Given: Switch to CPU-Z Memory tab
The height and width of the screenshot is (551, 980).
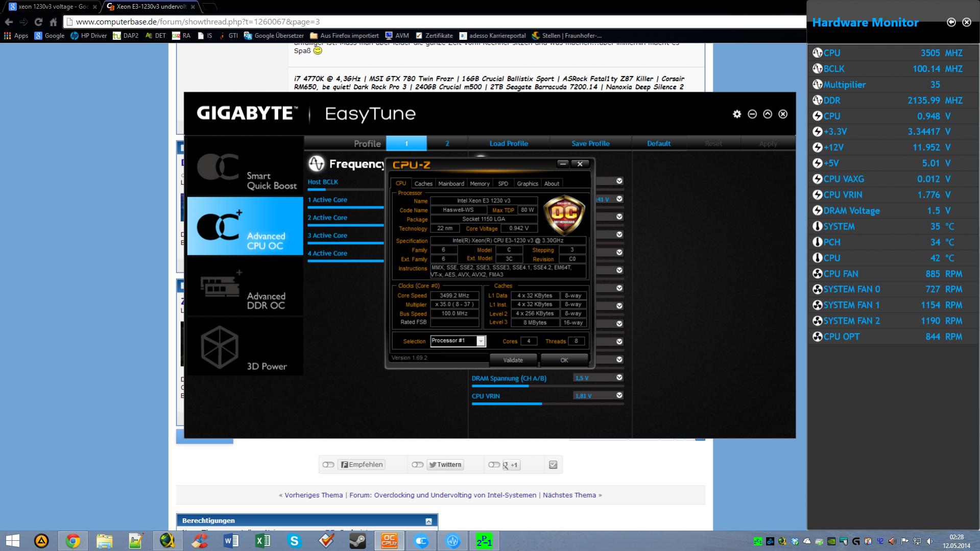Looking at the screenshot, I should [480, 184].
